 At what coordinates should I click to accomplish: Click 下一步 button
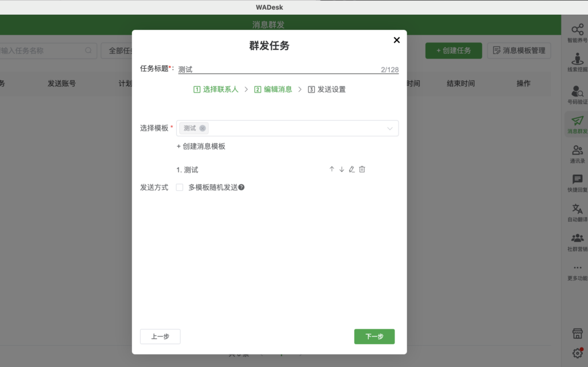pyautogui.click(x=374, y=337)
